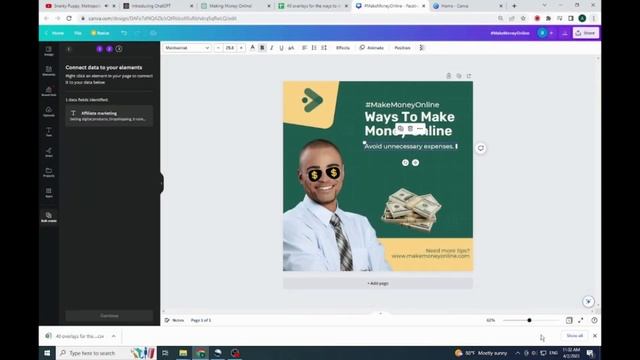Change the text color with the A icon
640x360 pixels.
pyautogui.click(x=252, y=48)
